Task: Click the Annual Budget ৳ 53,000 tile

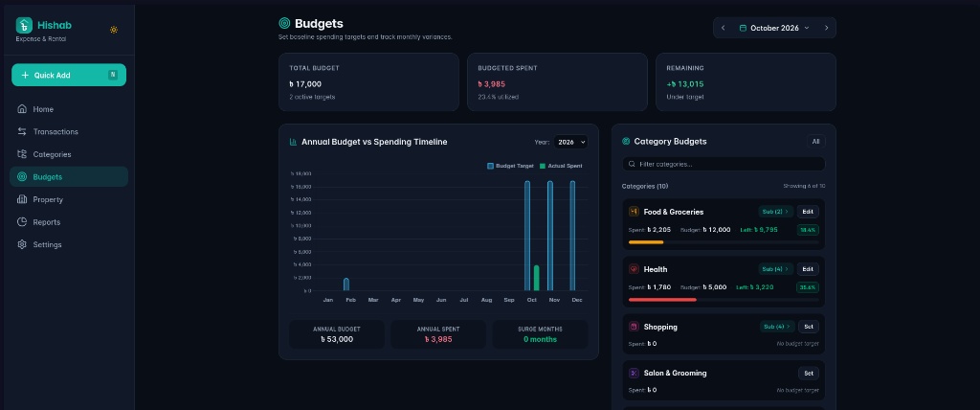Action: [x=337, y=334]
